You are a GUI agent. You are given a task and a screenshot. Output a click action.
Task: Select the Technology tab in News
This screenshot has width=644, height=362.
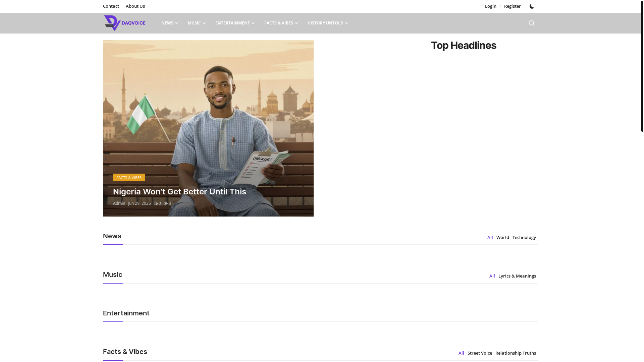524,237
